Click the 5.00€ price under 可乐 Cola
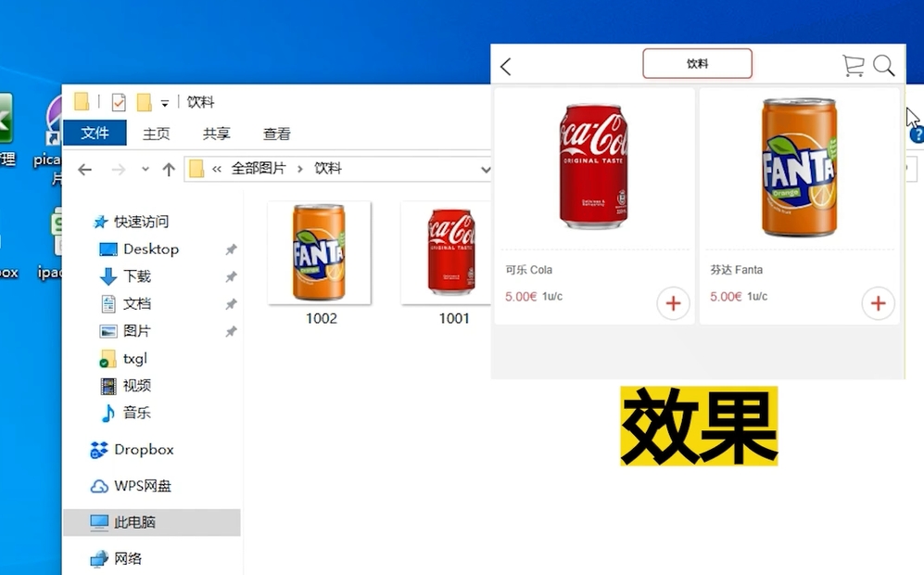 point(520,297)
